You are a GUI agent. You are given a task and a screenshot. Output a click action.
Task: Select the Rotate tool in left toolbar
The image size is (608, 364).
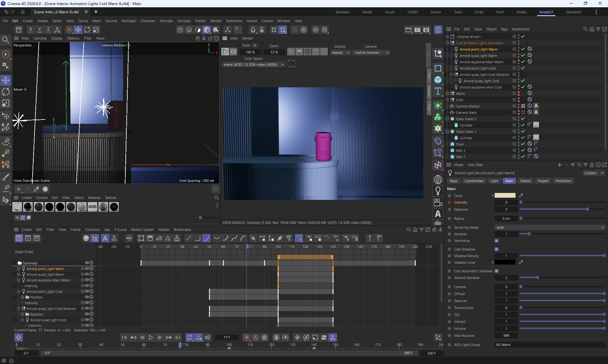[x=6, y=92]
